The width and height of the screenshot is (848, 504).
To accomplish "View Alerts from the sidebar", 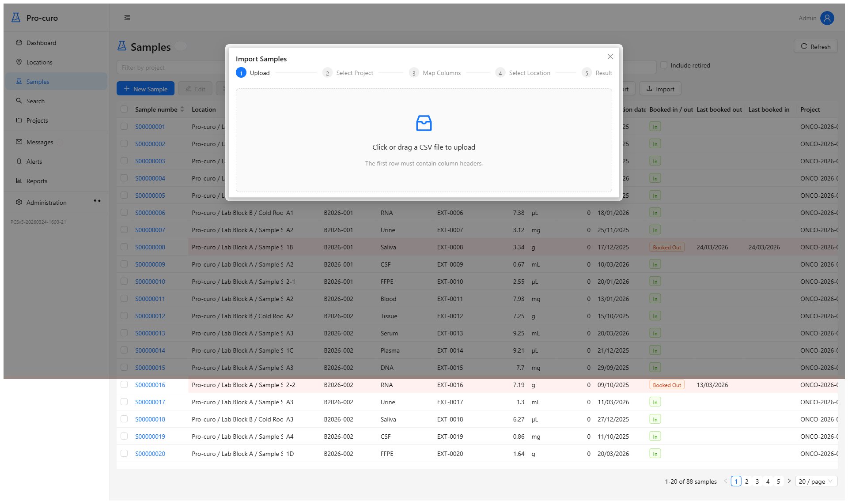I will (35, 161).
